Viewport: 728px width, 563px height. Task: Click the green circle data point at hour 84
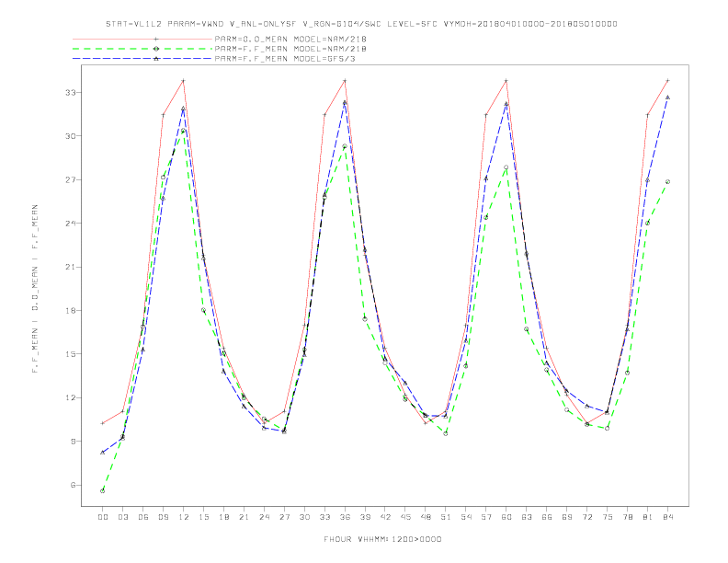click(667, 181)
